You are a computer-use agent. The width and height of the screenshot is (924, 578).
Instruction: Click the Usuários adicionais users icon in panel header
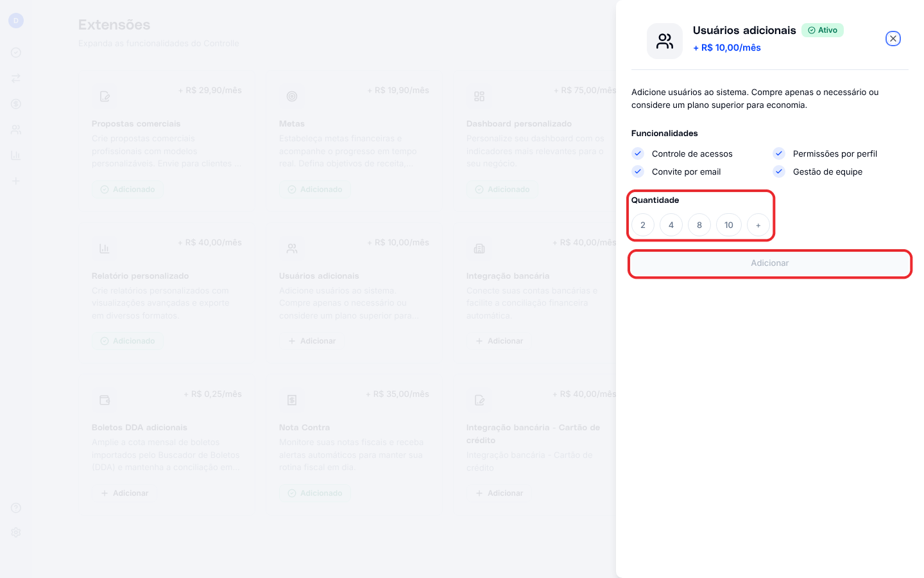point(665,41)
